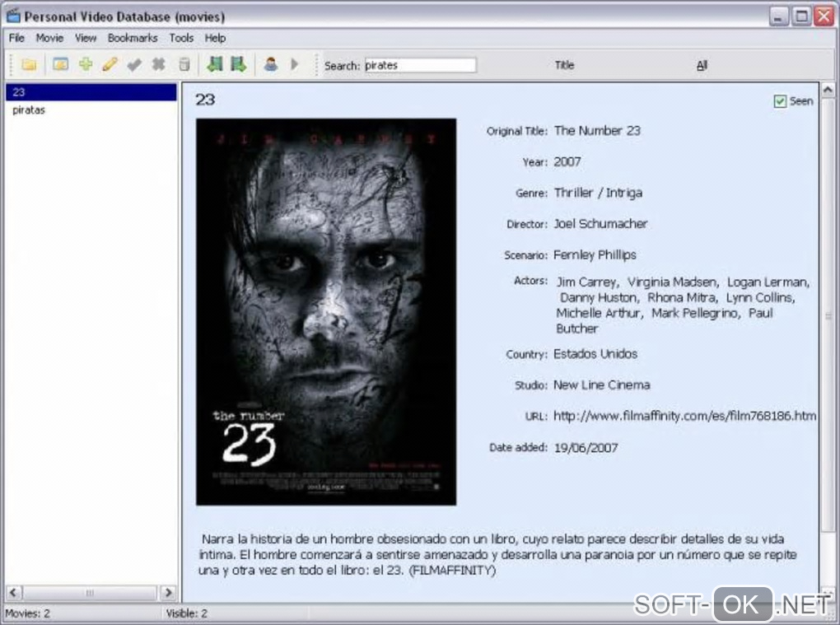The width and height of the screenshot is (840, 625).
Task: Click the actor name 'Mark Pellegrino'
Action: point(695,313)
